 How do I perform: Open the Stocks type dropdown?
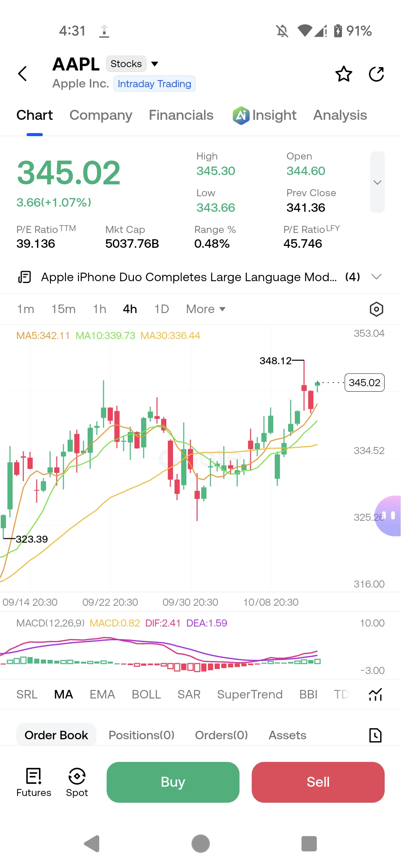pos(133,64)
